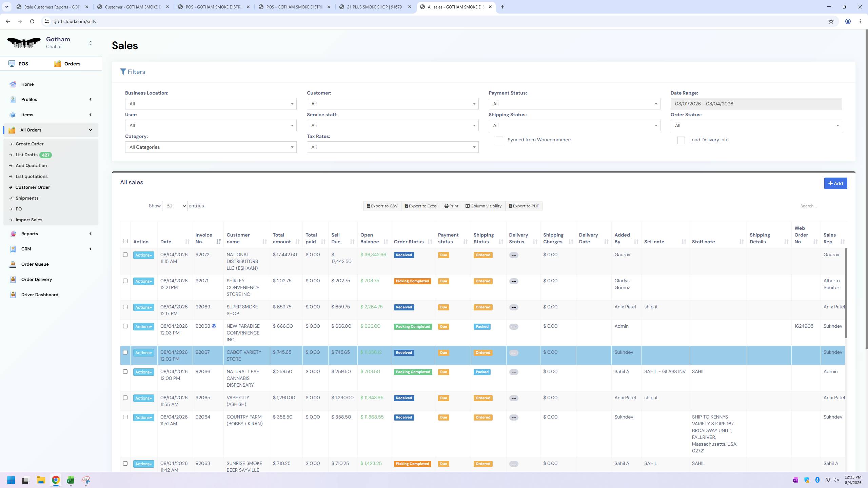Open Order Queue from sidebar
Image resolution: width=868 pixels, height=488 pixels.
pyautogui.click(x=35, y=264)
